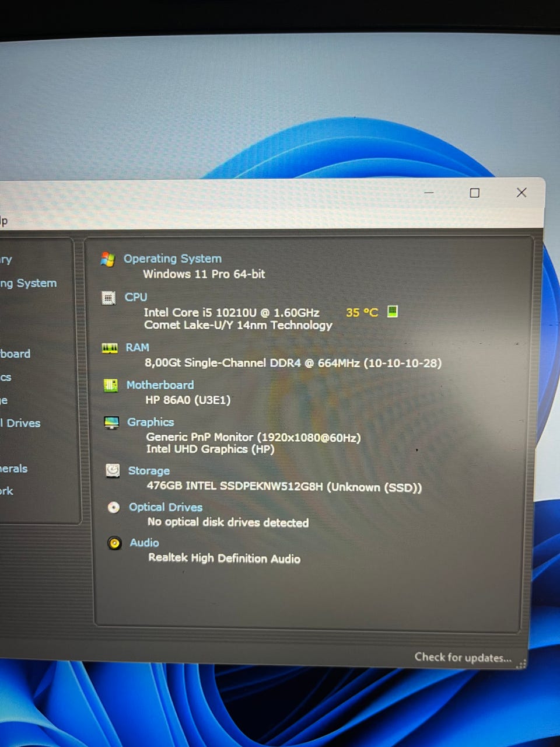Select Optical Drives in the sidebar
The height and width of the screenshot is (747, 560).
click(x=20, y=423)
